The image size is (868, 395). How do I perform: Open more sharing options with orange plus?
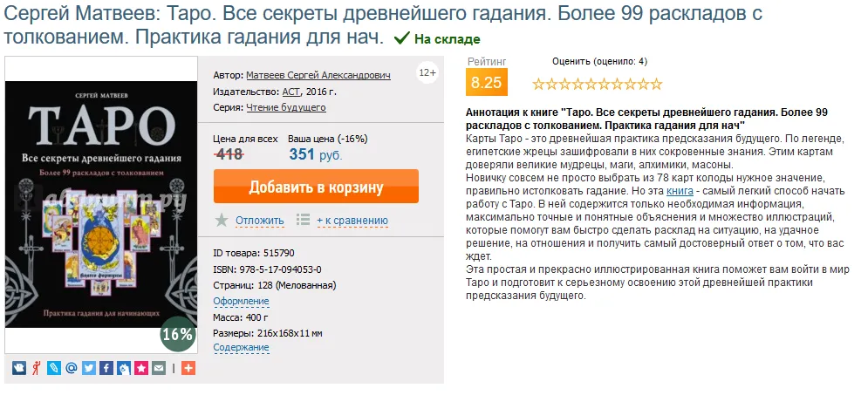(188, 368)
